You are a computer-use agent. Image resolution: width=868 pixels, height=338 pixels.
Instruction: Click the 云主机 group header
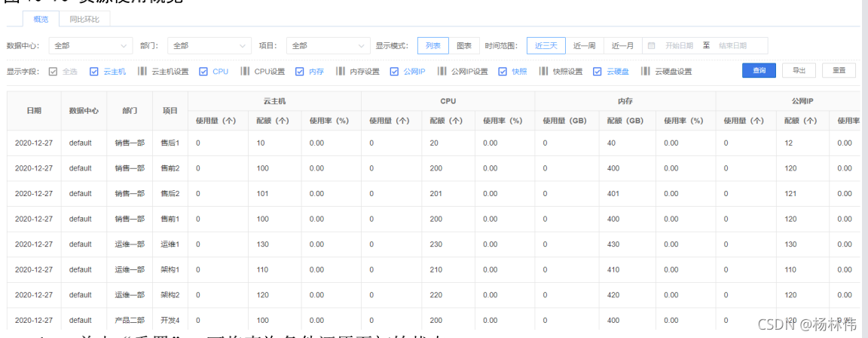point(274,101)
